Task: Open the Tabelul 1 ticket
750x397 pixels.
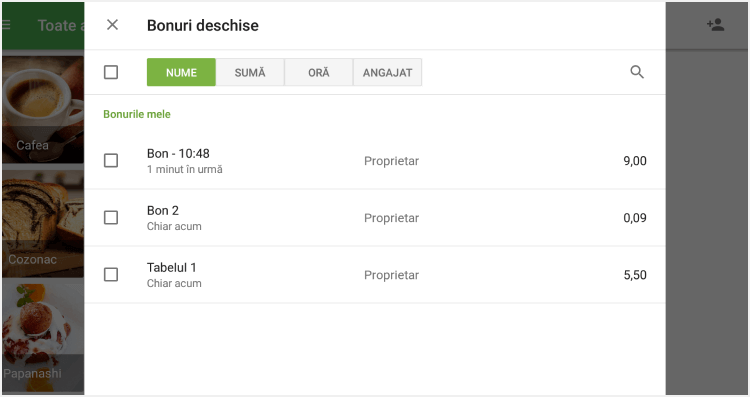Action: click(x=375, y=275)
